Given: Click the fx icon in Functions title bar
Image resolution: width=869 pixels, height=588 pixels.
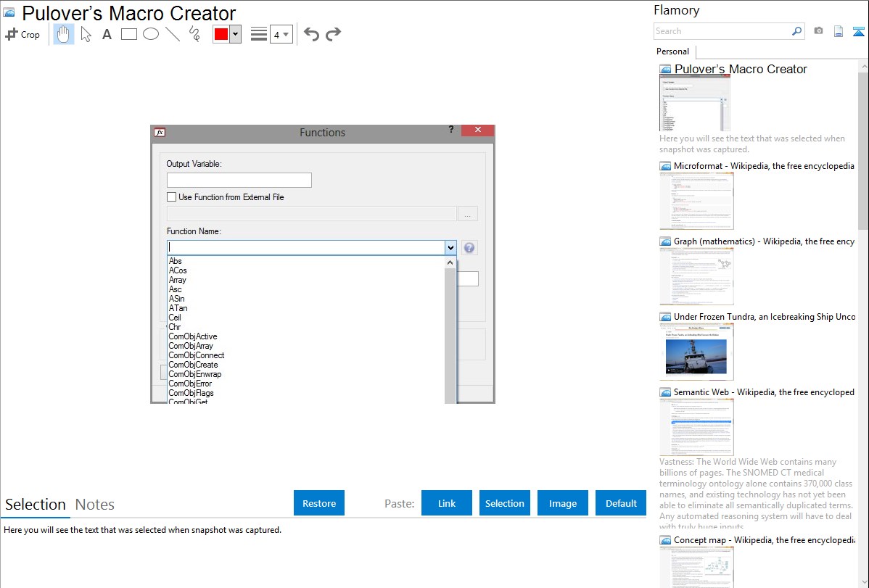Looking at the screenshot, I should point(160,133).
